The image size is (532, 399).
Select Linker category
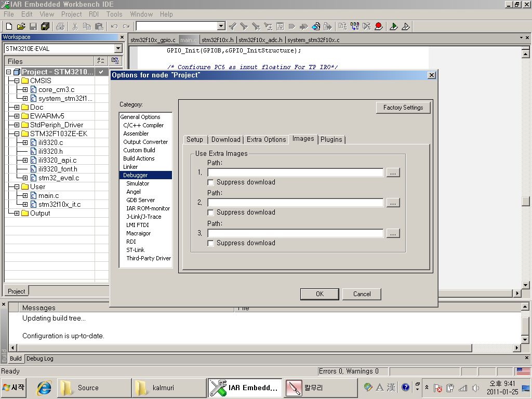click(130, 167)
